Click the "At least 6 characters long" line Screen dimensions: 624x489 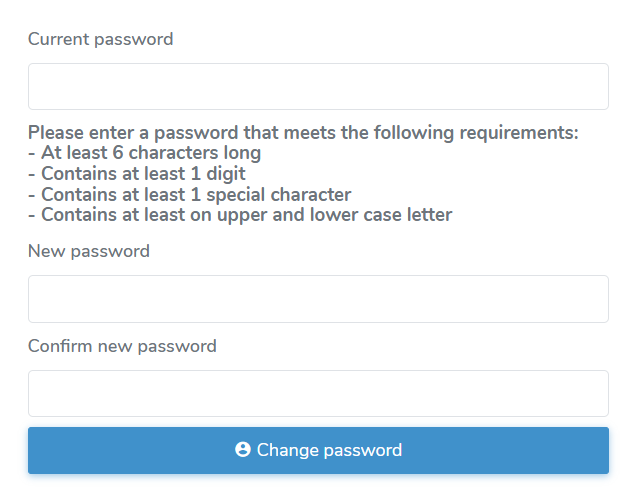click(x=144, y=153)
